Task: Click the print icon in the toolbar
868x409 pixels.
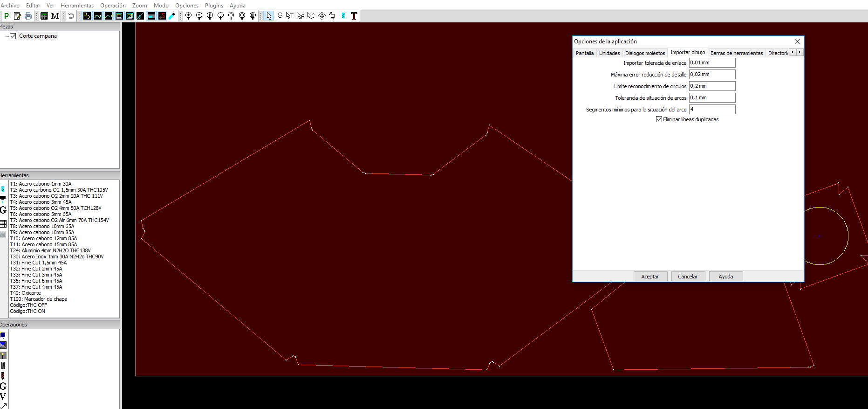Action: [28, 16]
